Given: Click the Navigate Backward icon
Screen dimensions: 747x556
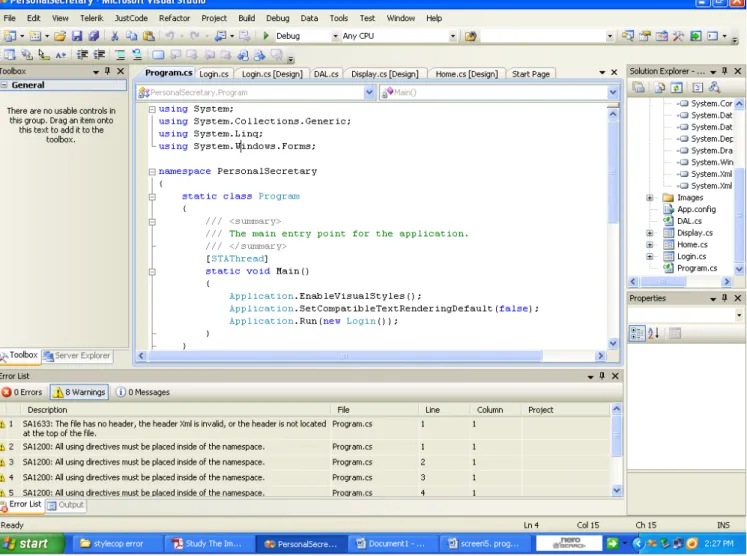Looking at the screenshot, I should point(220,36).
